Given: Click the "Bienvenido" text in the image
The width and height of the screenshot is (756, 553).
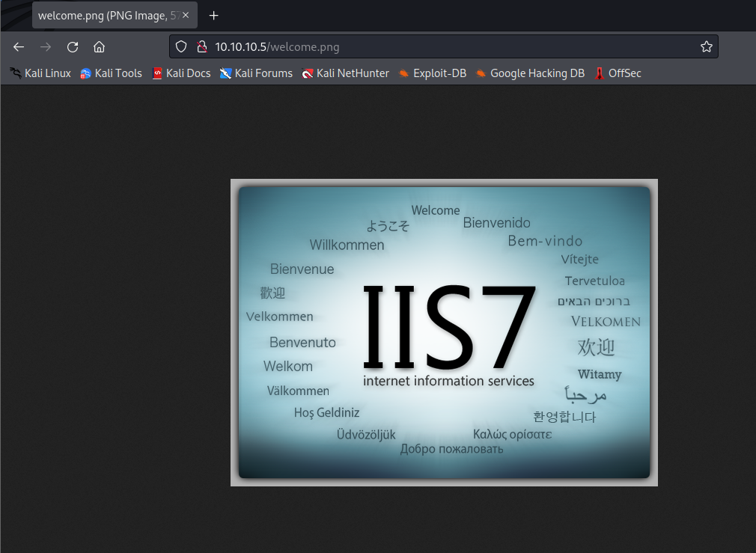Looking at the screenshot, I should pyautogui.click(x=496, y=223).
